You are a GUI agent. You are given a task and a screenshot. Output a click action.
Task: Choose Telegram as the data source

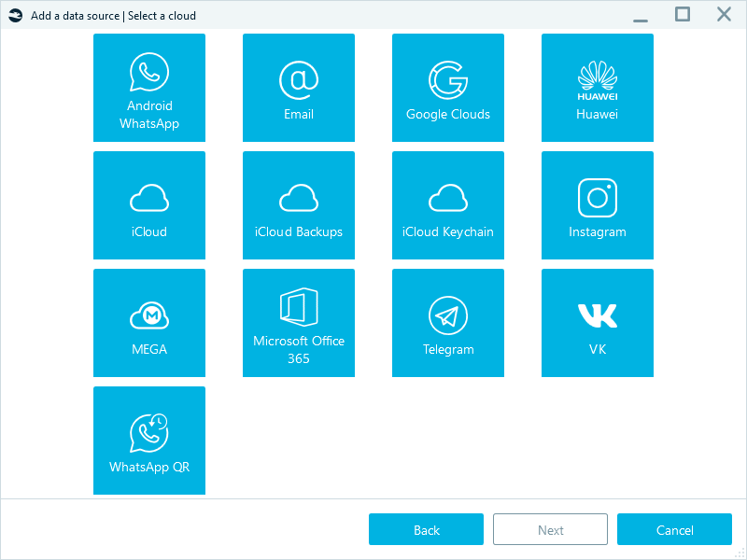[448, 323]
